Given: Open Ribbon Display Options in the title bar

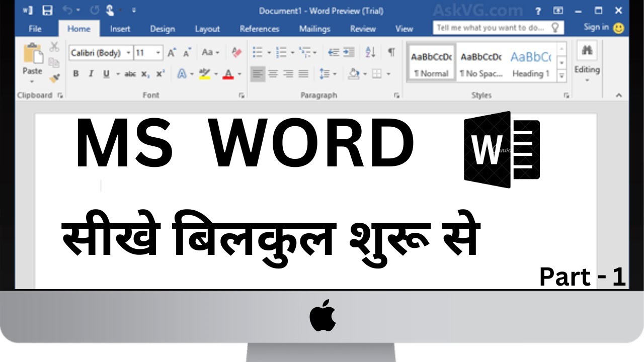Looking at the screenshot, I should (558, 11).
